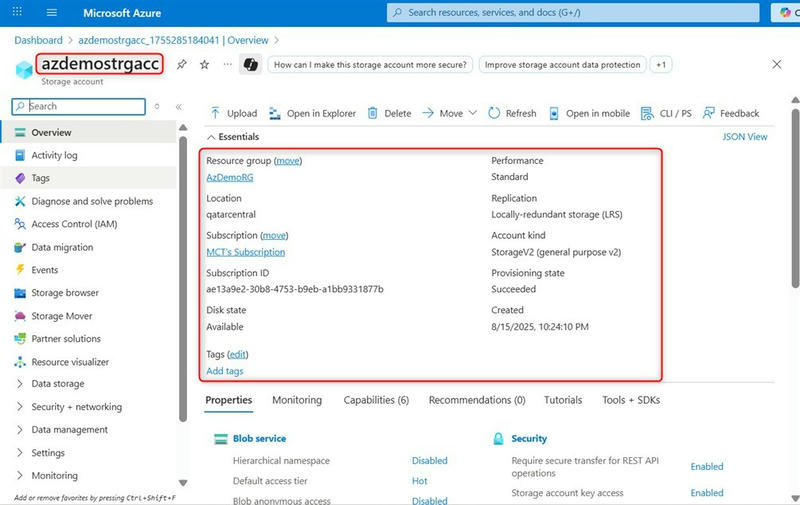This screenshot has width=800, height=505.
Task: Open Access Control (IAM)
Action: click(89, 224)
